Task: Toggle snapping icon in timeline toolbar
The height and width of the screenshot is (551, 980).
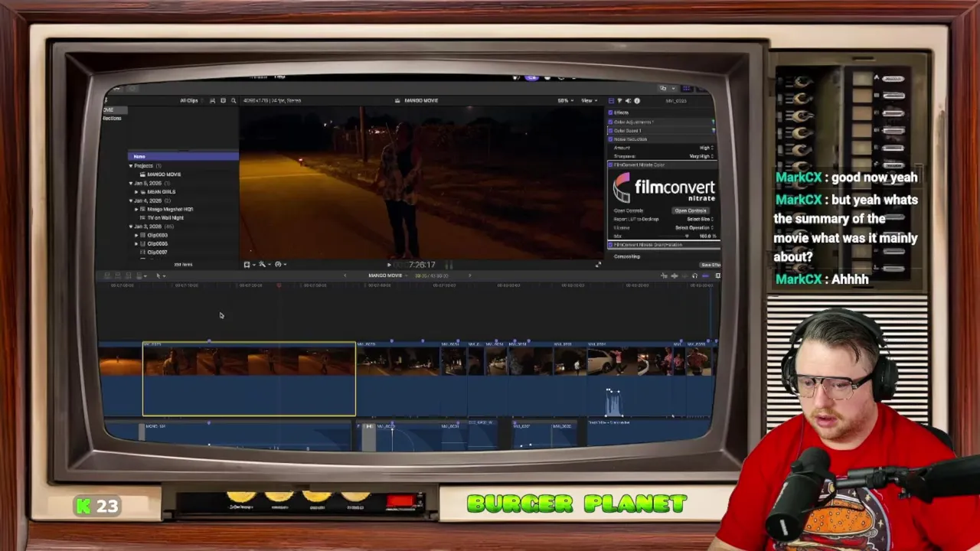Action: [x=705, y=275]
